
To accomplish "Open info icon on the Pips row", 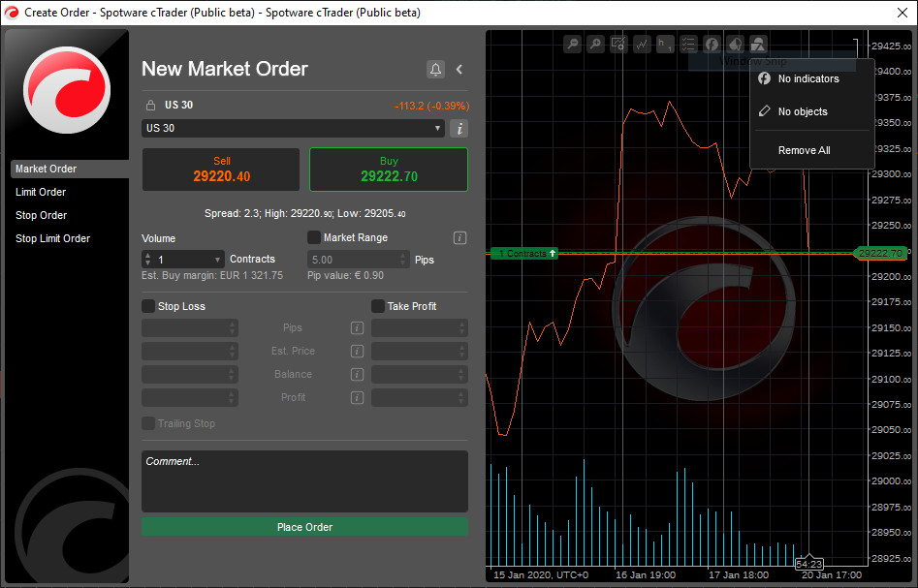I will 357,328.
